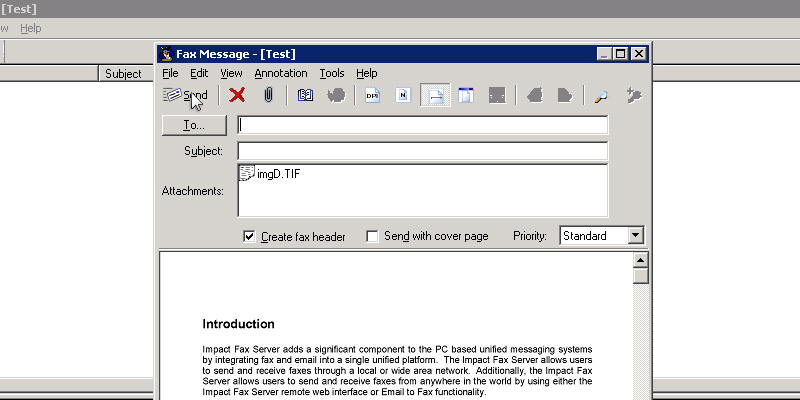Expand the Priority dropdown

coord(635,236)
